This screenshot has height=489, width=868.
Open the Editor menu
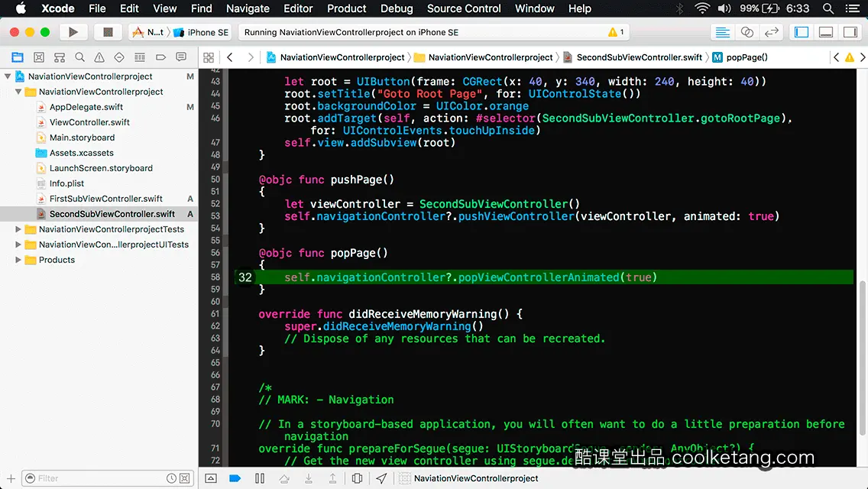click(x=298, y=8)
